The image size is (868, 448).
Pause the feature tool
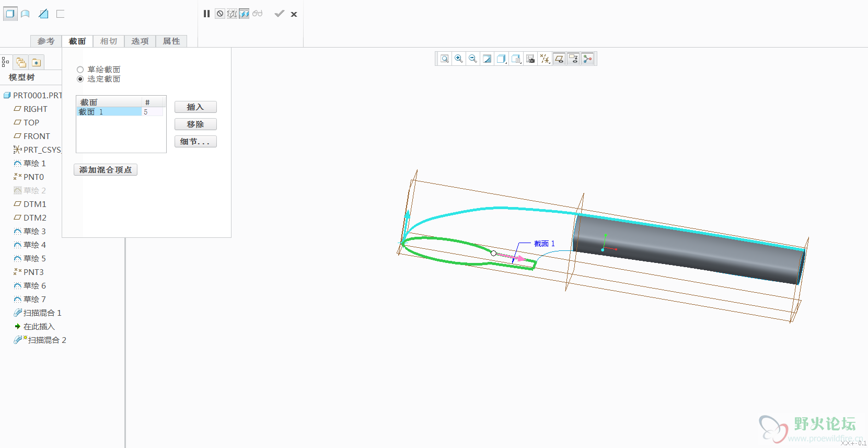click(x=207, y=14)
